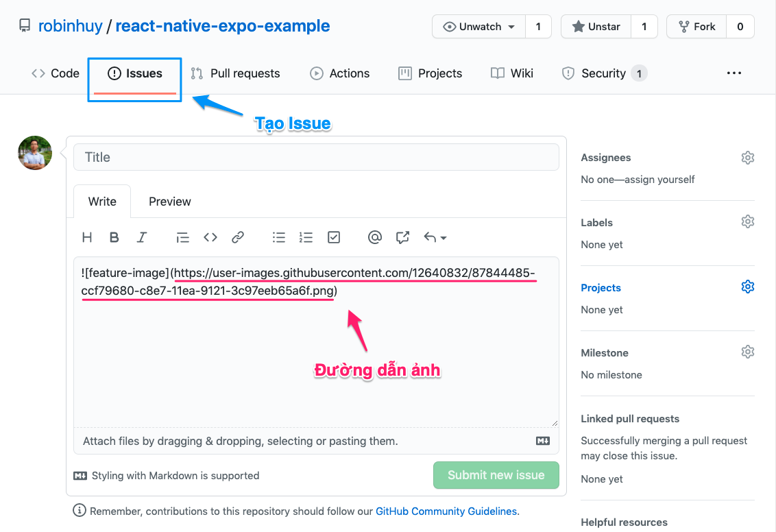Open Assignees gear settings
This screenshot has height=532, width=776.
tap(747, 158)
